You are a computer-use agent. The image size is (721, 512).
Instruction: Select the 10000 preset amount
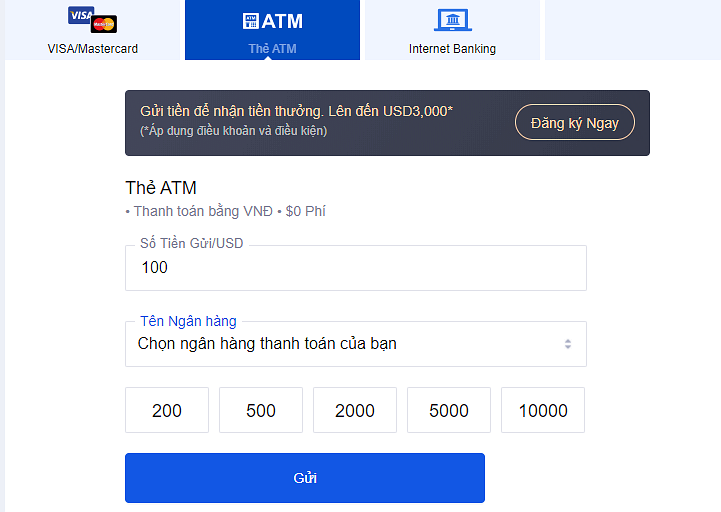point(543,411)
